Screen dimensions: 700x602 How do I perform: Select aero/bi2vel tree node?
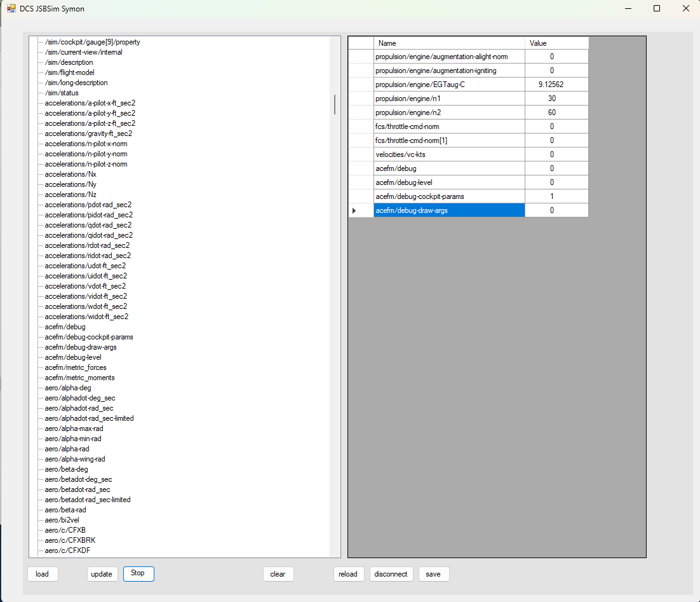click(x=62, y=520)
